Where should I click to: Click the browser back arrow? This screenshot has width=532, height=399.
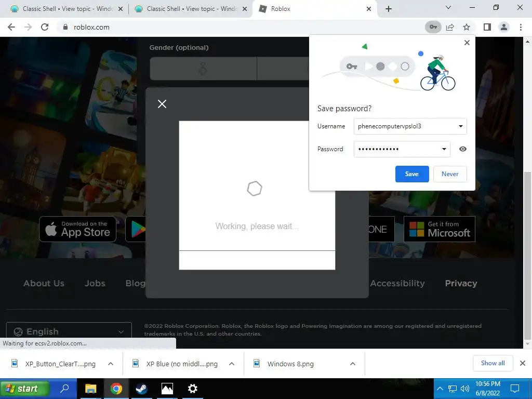pyautogui.click(x=11, y=27)
